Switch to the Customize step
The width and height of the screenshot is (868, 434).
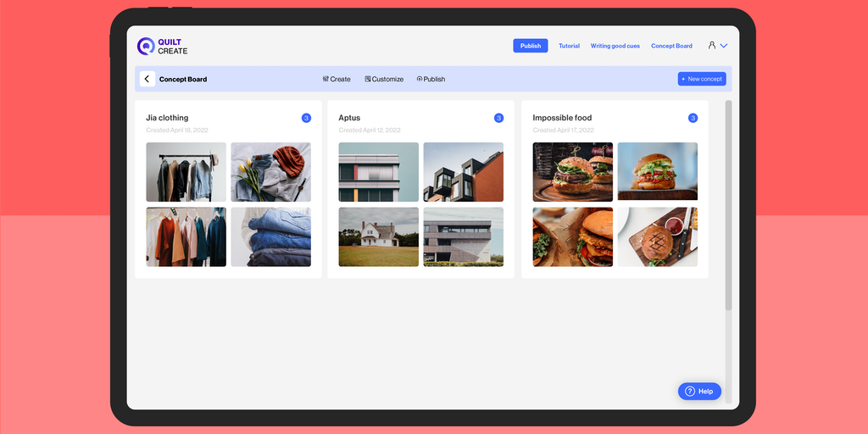point(384,79)
